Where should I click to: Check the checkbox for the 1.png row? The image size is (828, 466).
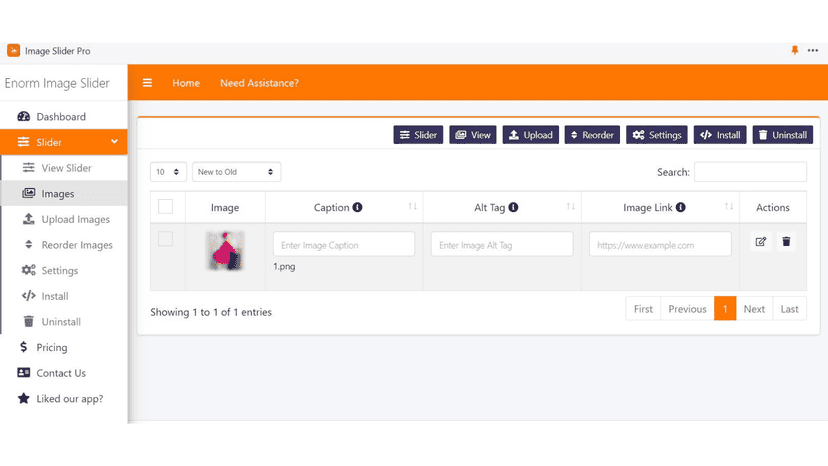tap(165, 239)
